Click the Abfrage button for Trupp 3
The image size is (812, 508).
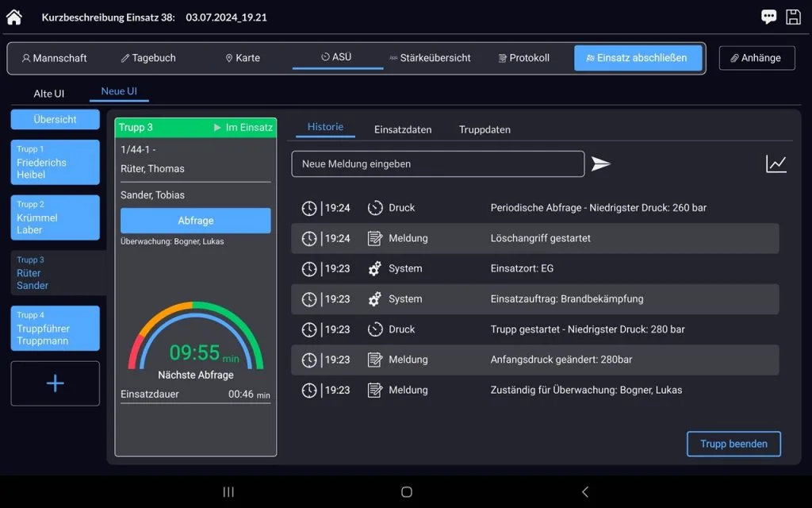pyautogui.click(x=196, y=221)
